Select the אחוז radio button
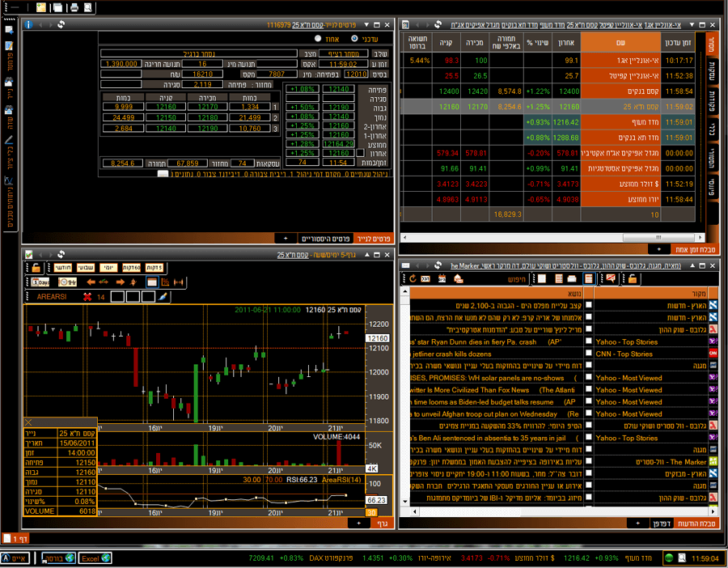Viewport: 728px width, 568px height. [316, 38]
